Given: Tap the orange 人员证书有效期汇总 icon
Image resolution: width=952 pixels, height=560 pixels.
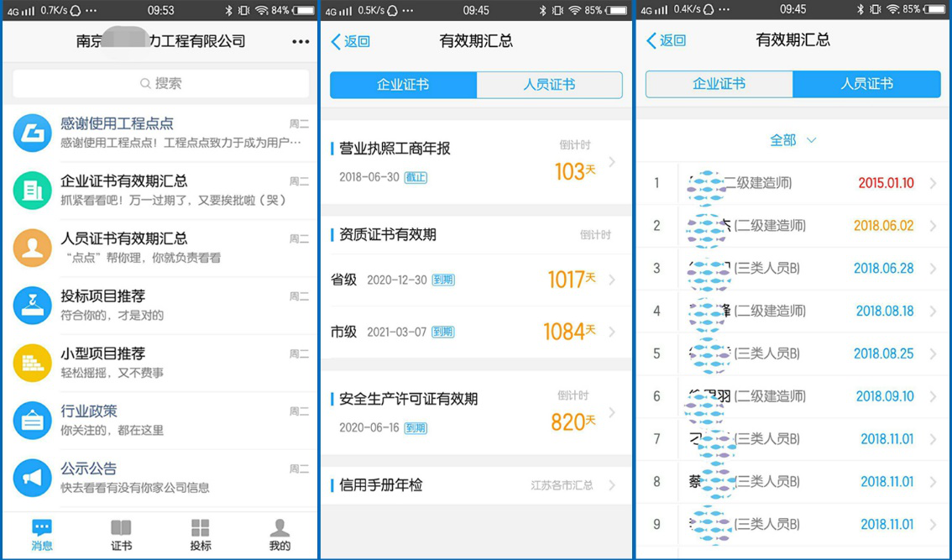Looking at the screenshot, I should (33, 248).
